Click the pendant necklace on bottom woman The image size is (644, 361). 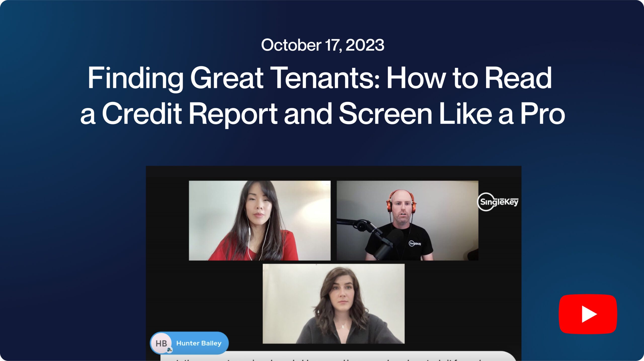[343, 326]
